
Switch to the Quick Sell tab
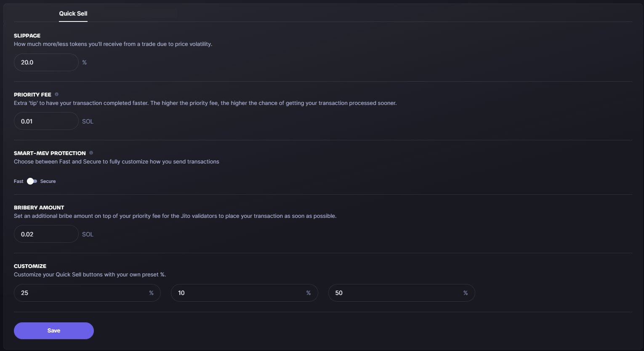pyautogui.click(x=73, y=13)
